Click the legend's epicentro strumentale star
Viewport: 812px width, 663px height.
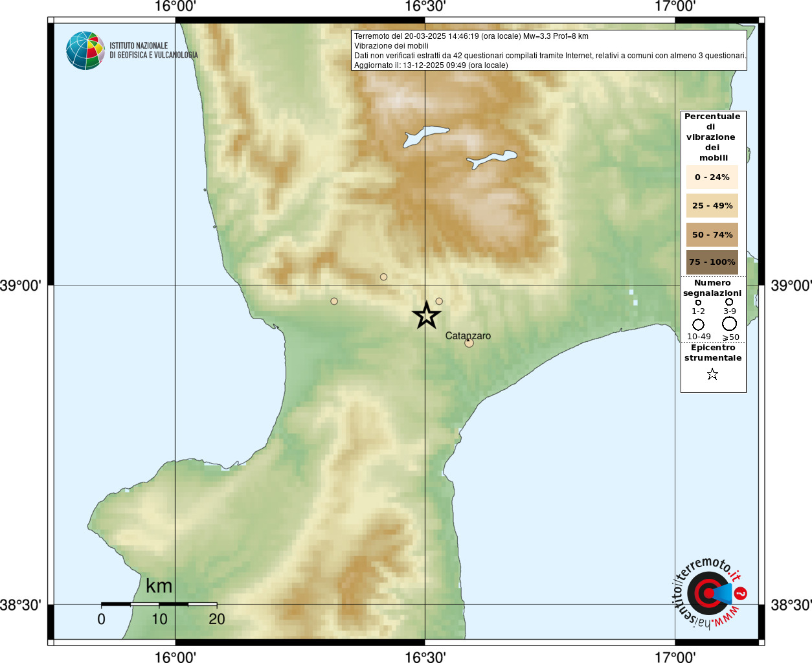pos(712,374)
